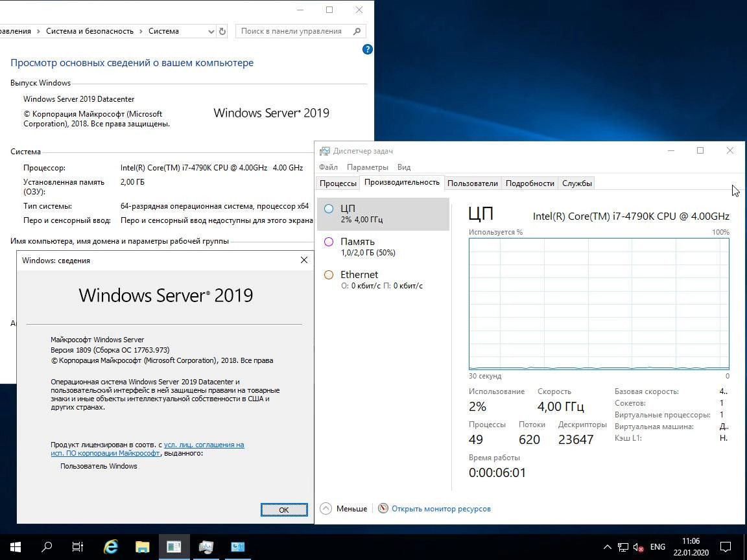Open the Start menu Windows logo
The width and height of the screenshot is (747, 560).
coord(16,546)
